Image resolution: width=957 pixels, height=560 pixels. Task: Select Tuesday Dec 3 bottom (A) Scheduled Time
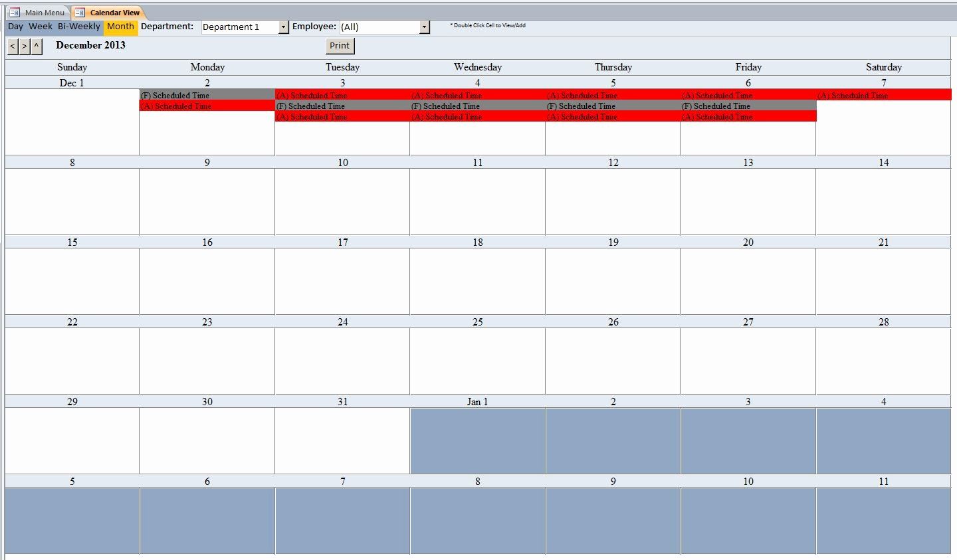[x=342, y=116]
